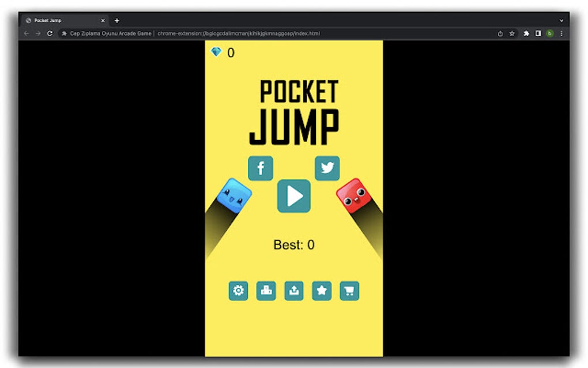The image size is (588, 368).
Task: Open the share menu icon
Action: point(294,291)
